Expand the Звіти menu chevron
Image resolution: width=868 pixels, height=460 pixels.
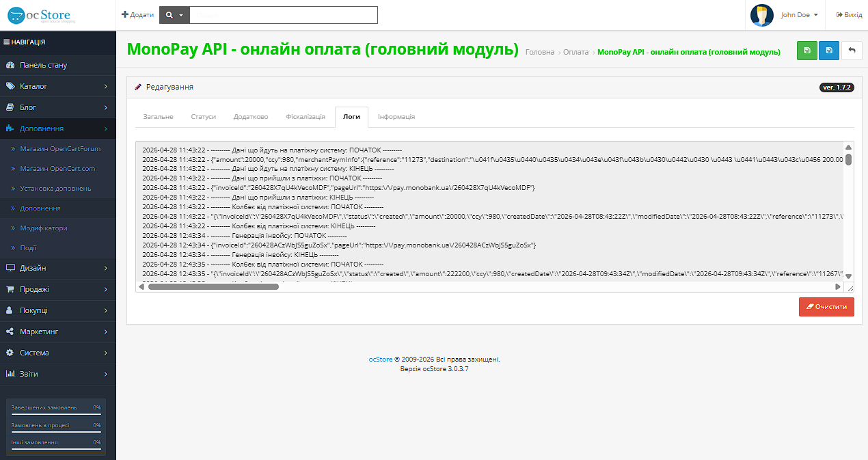106,374
